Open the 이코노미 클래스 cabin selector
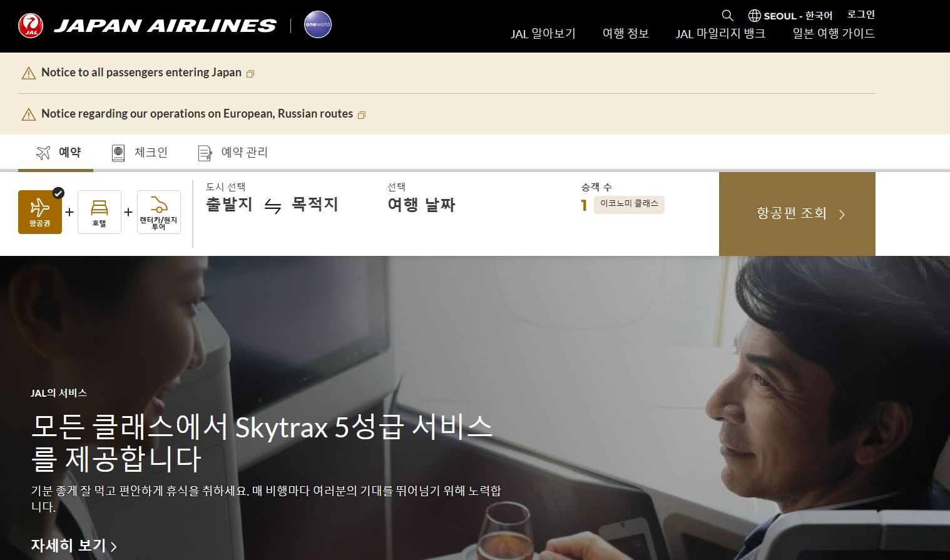This screenshot has width=950, height=560. pos(629,205)
